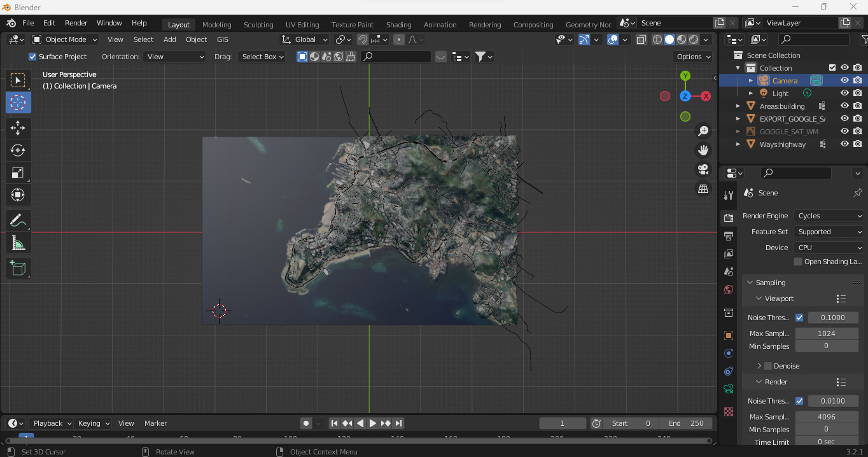Click the current frame number field
This screenshot has height=457, width=868.
pos(563,423)
